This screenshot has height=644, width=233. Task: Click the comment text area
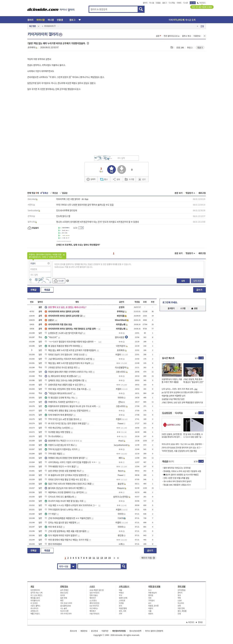(128, 269)
